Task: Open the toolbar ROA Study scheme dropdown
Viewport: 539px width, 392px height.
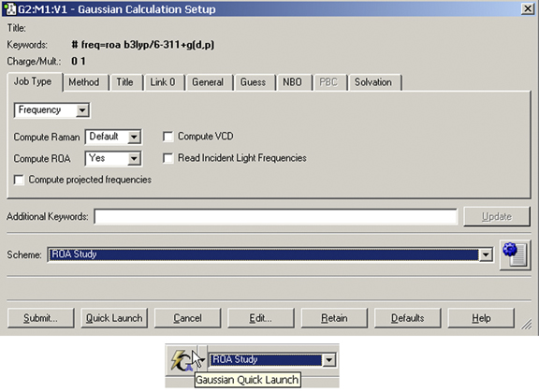Action: (x=272, y=359)
